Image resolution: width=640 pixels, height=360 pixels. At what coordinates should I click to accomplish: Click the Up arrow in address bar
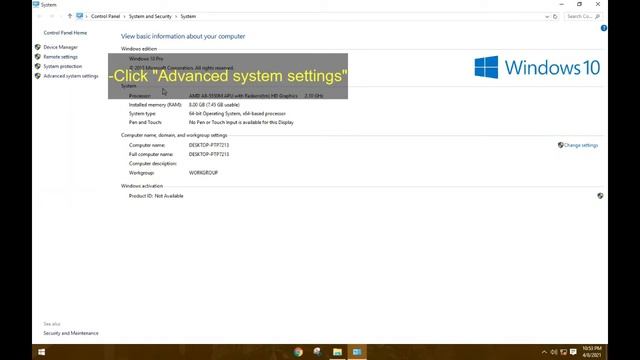coord(70,16)
